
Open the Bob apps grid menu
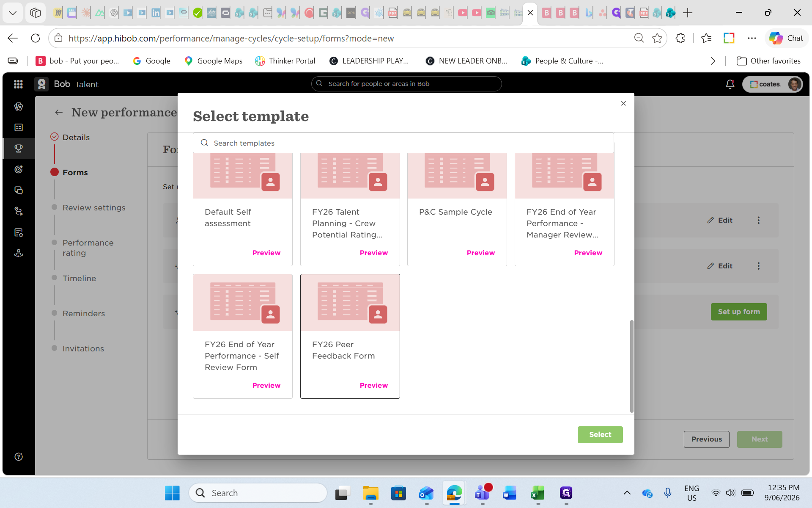[x=18, y=84]
